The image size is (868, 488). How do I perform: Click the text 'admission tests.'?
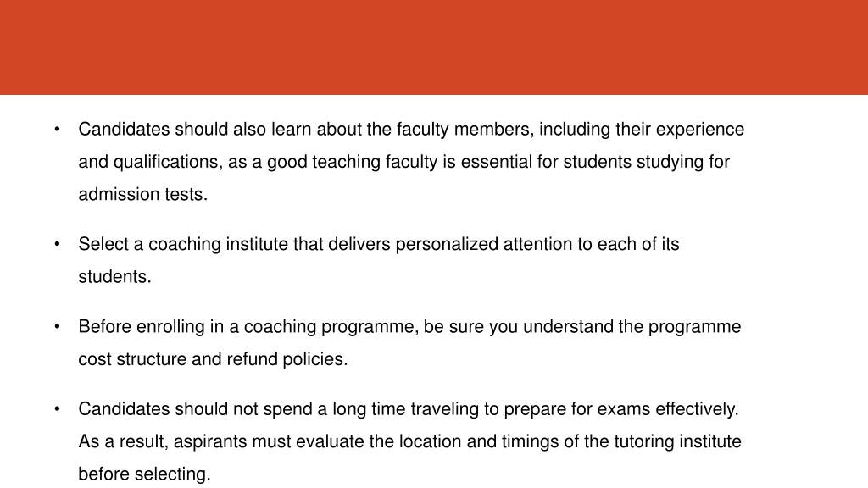142,195
